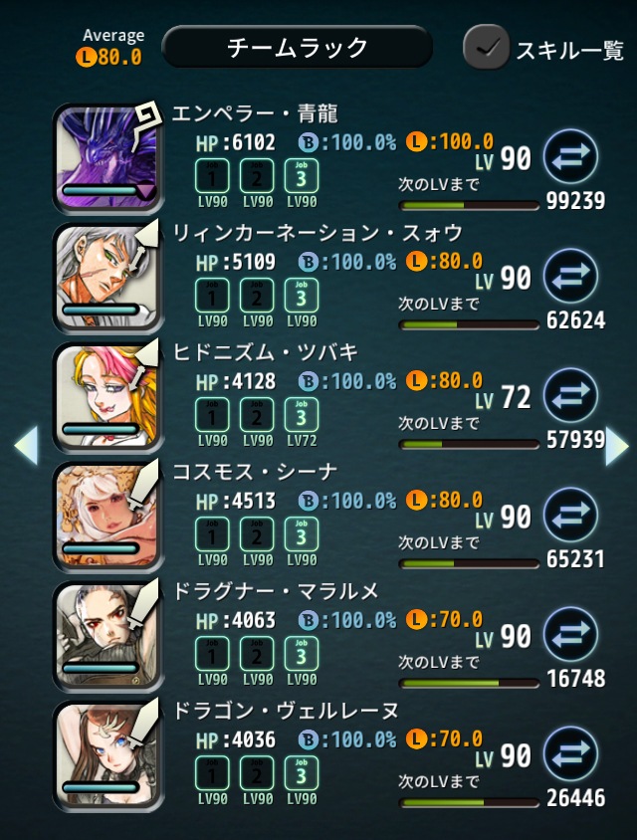Open リィンカーネーション・スォウ character portrait

click(108, 278)
